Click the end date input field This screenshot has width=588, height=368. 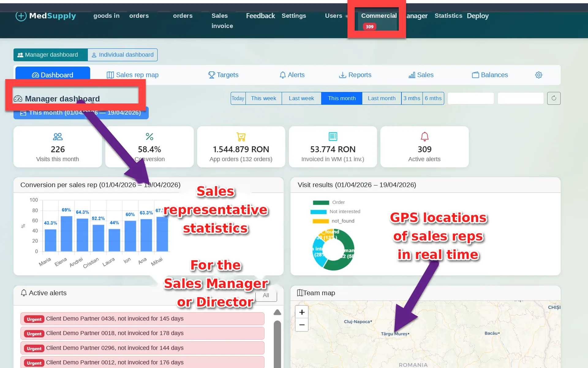[521, 98]
